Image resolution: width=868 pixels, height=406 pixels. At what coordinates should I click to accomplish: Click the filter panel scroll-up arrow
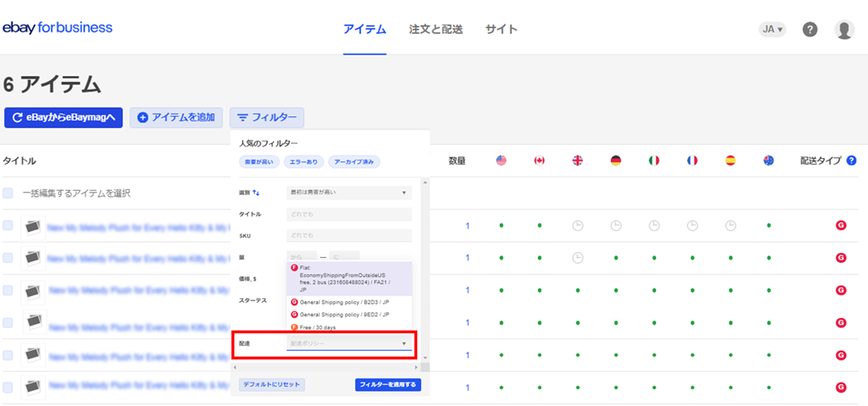pyautogui.click(x=425, y=182)
